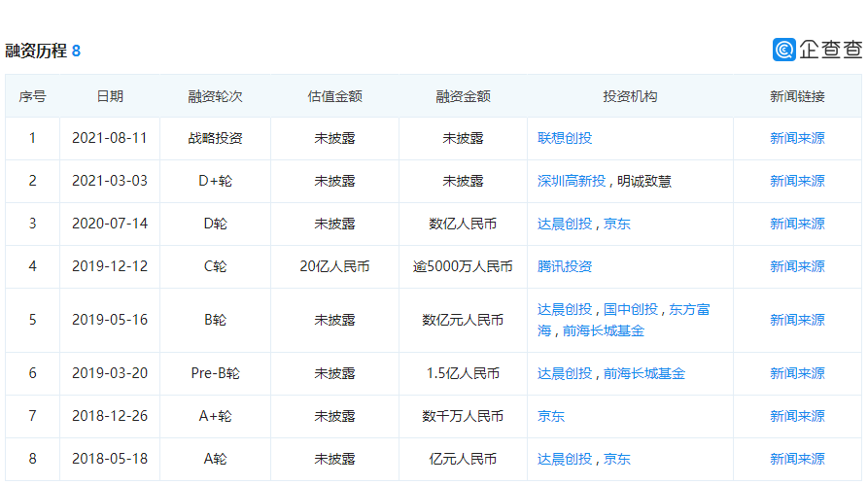Select the date 2021-08-11
Viewport: 868px width, 485px height.
click(x=110, y=138)
